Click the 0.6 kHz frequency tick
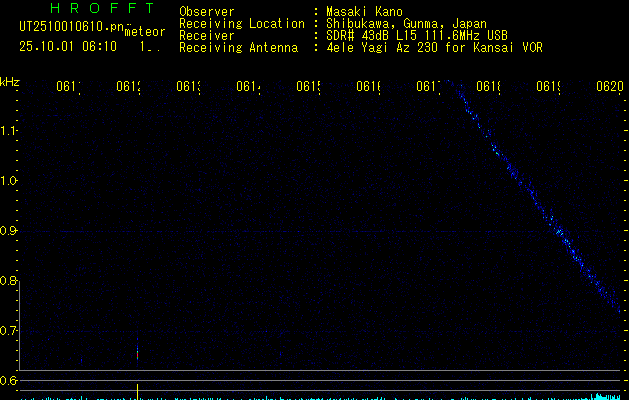The height and width of the screenshot is (400, 629). [x=9, y=380]
